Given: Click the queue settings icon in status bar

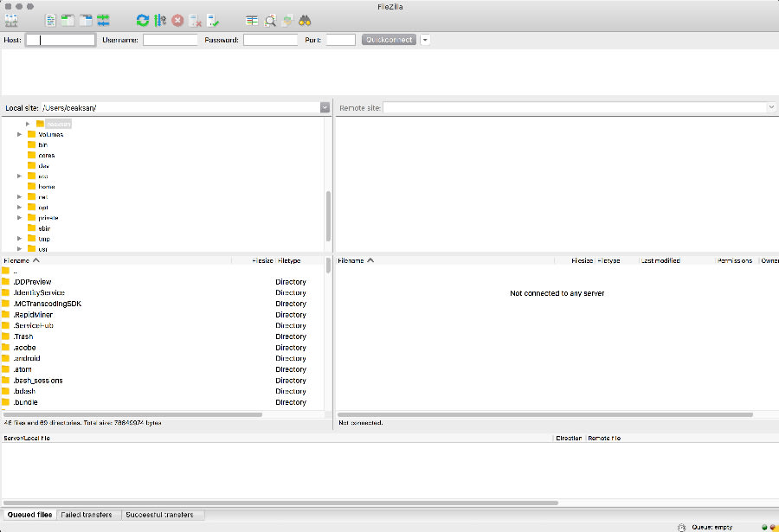Looking at the screenshot, I should click(x=682, y=528).
